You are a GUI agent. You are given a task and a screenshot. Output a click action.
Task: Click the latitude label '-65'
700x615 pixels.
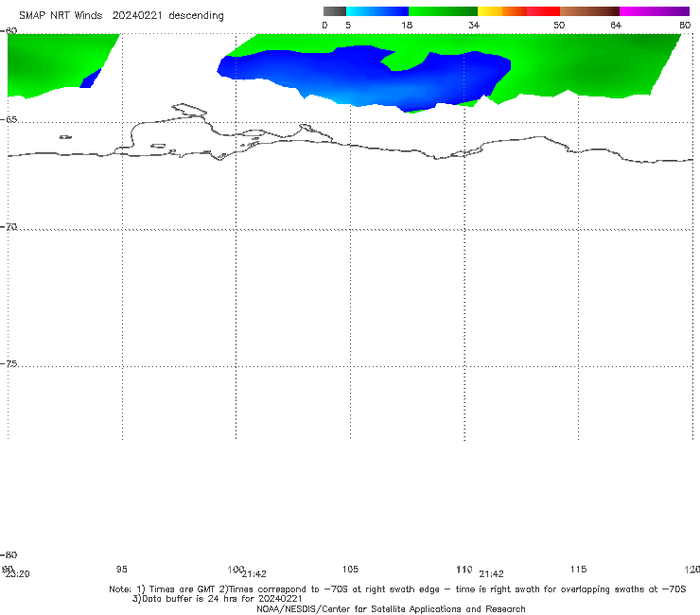pyautogui.click(x=9, y=120)
